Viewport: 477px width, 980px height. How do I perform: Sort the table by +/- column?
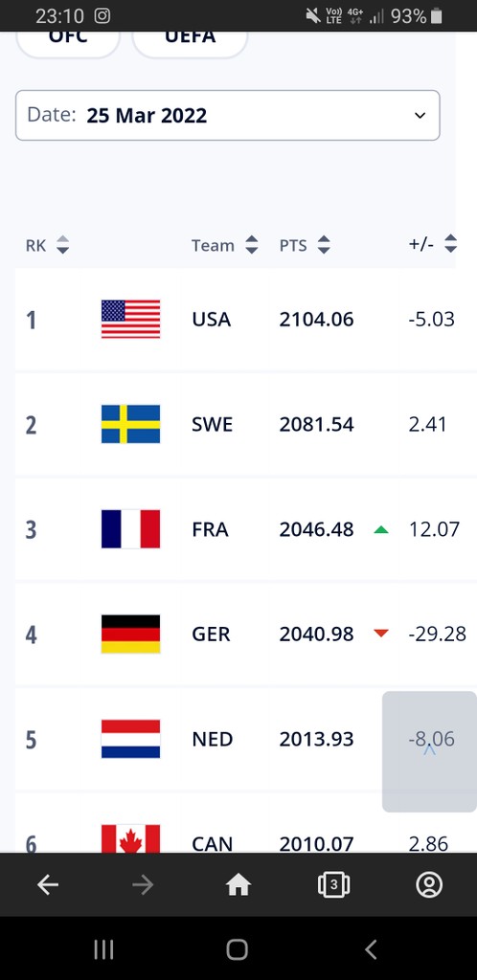tap(433, 244)
